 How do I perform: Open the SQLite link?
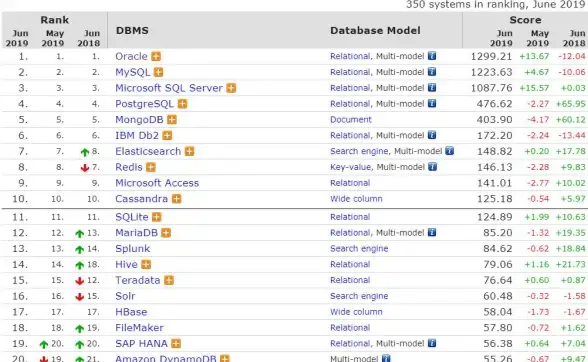132,217
